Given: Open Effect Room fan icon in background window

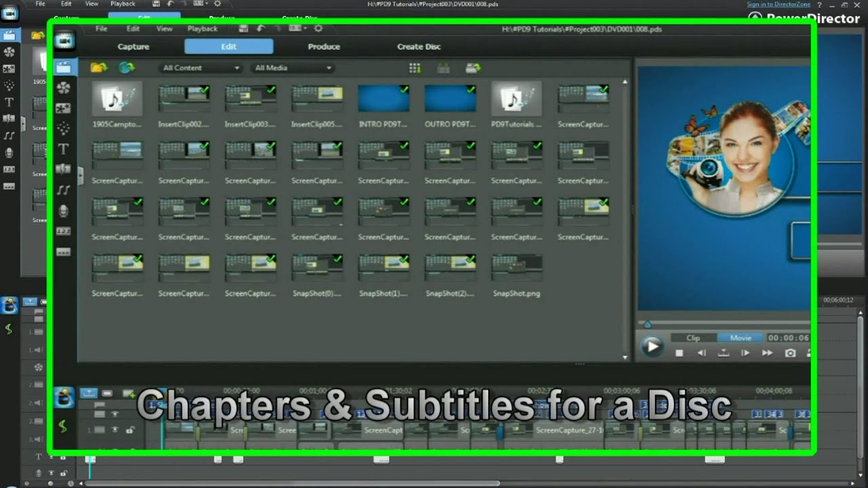Looking at the screenshot, I should (9, 52).
